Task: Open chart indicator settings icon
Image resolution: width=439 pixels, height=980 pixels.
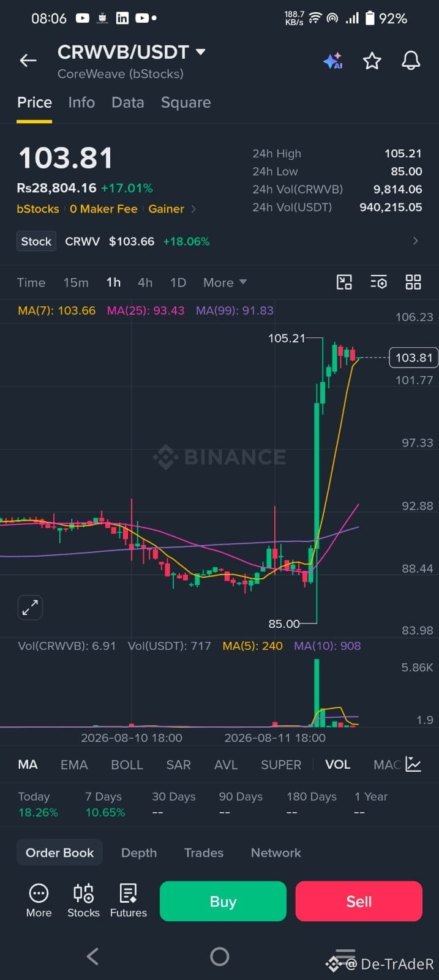Action: coord(379,282)
